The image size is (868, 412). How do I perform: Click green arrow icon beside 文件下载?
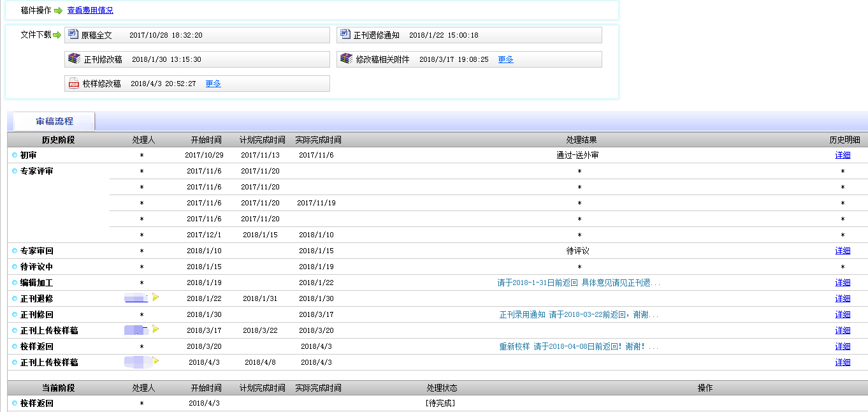(57, 34)
